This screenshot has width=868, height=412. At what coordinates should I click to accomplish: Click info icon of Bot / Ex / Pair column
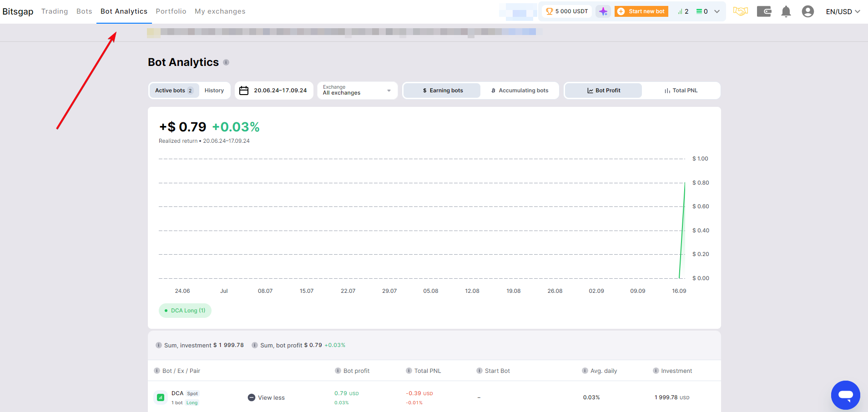[x=157, y=371]
